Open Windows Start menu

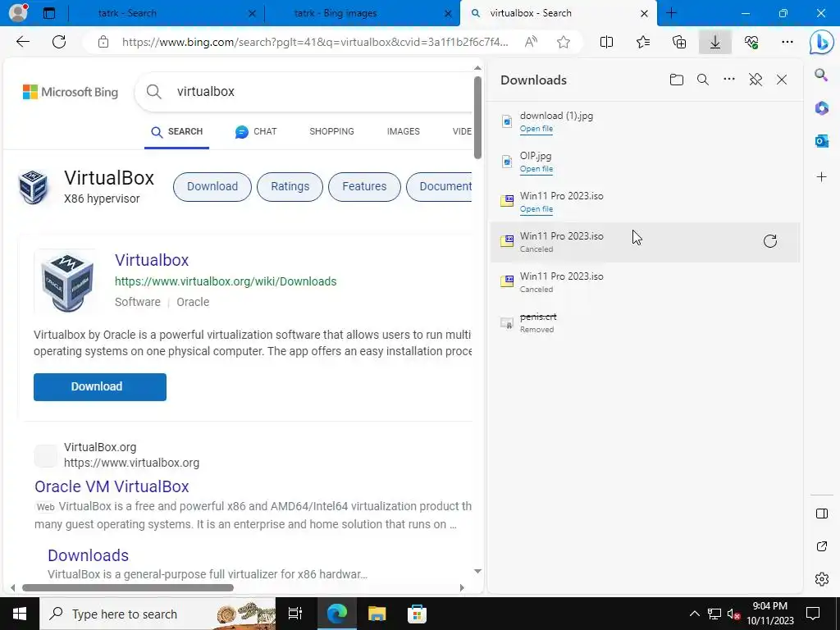[20, 614]
